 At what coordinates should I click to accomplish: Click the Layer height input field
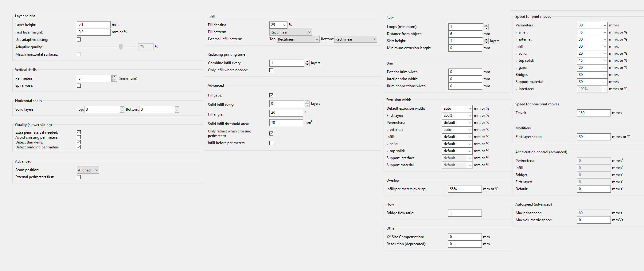tap(94, 25)
